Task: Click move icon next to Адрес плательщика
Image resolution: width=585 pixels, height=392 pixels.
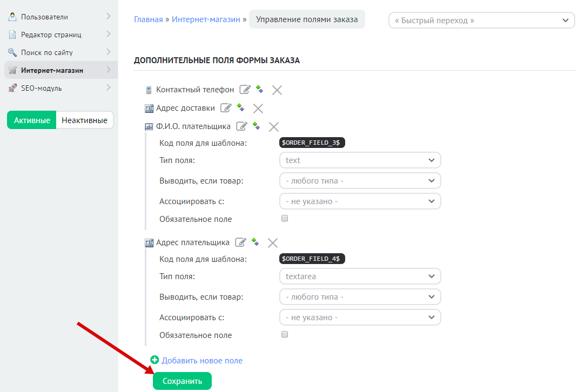Action: (255, 242)
